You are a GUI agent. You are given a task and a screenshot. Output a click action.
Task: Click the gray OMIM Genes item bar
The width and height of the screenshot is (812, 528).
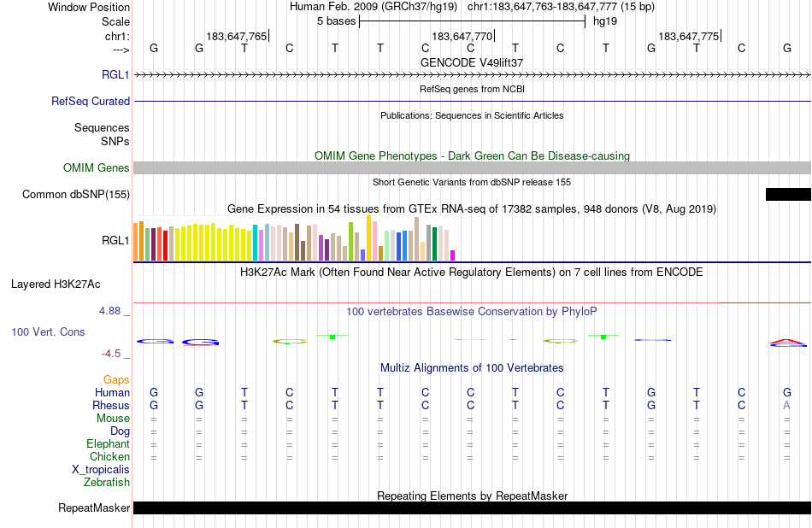[473, 167]
